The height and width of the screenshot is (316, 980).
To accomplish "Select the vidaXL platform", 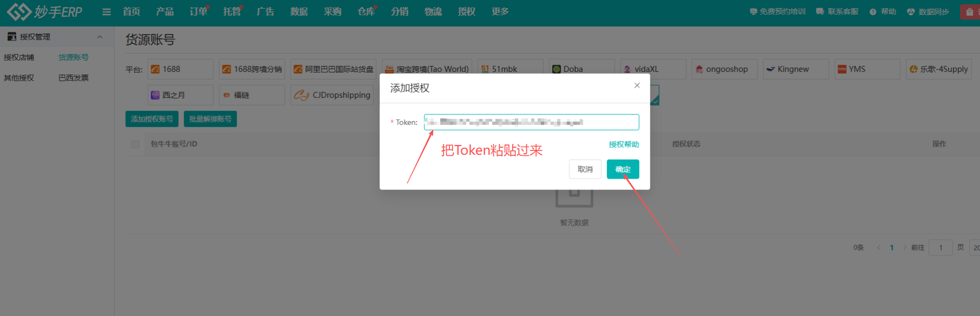I will coord(654,69).
